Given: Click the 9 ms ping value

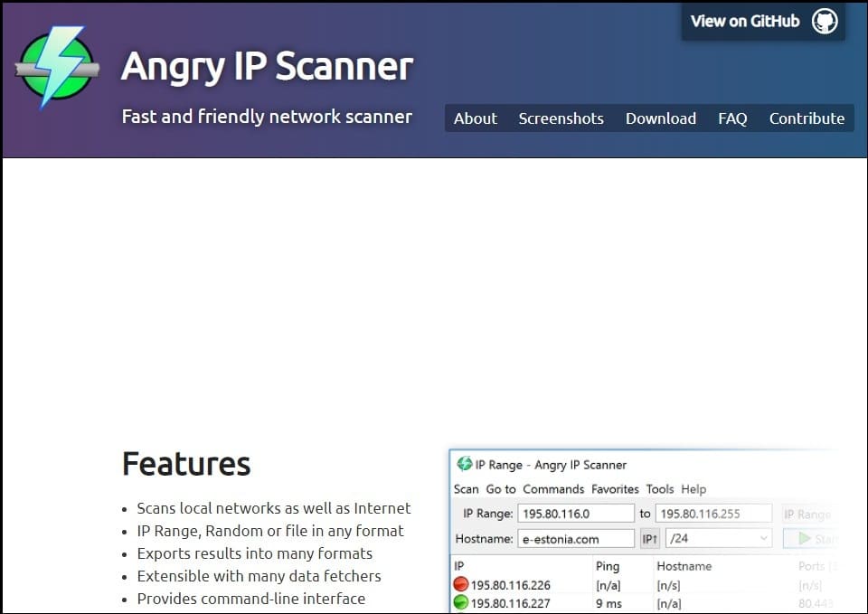Looking at the screenshot, I should point(609,603).
